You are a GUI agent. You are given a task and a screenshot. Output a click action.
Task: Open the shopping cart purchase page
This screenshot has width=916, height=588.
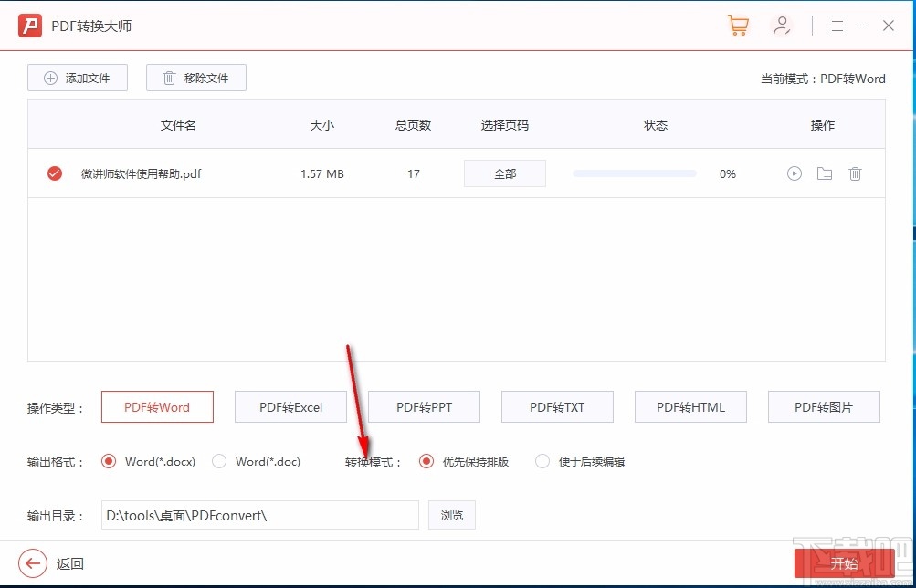738,25
